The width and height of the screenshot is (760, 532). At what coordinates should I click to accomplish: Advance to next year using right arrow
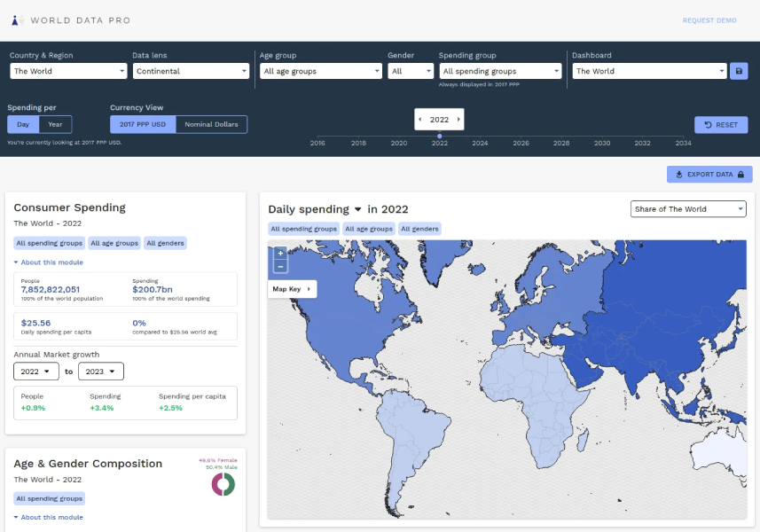point(458,120)
